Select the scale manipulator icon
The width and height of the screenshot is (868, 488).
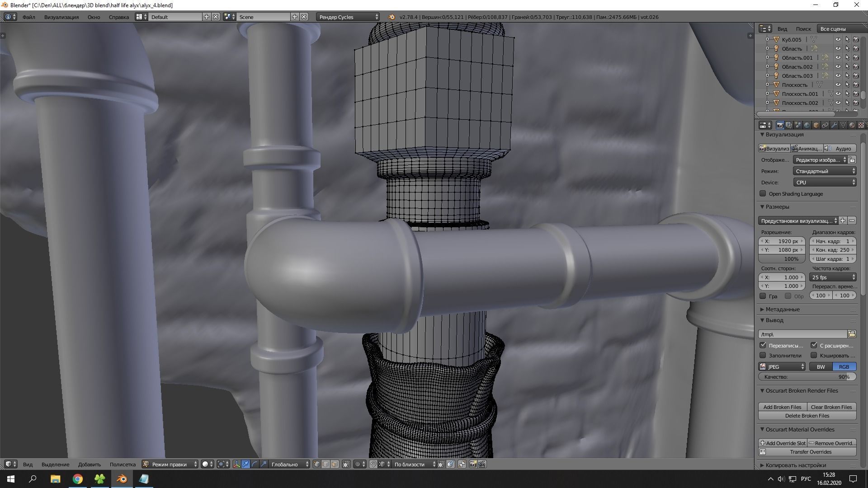tap(264, 464)
